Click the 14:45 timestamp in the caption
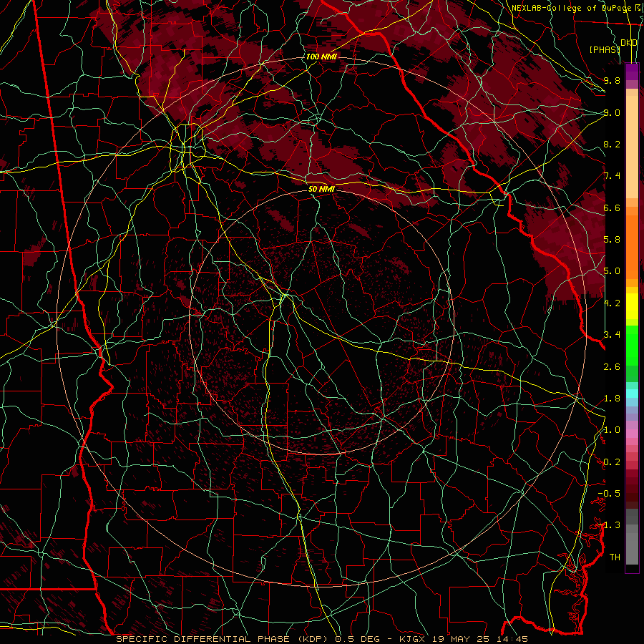644x644 pixels. pyautogui.click(x=512, y=639)
